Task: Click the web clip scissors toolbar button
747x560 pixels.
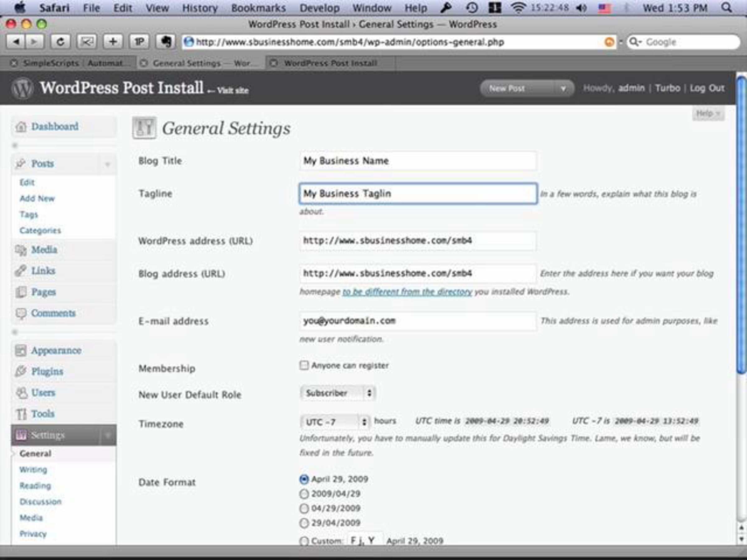Action: pos(87,42)
